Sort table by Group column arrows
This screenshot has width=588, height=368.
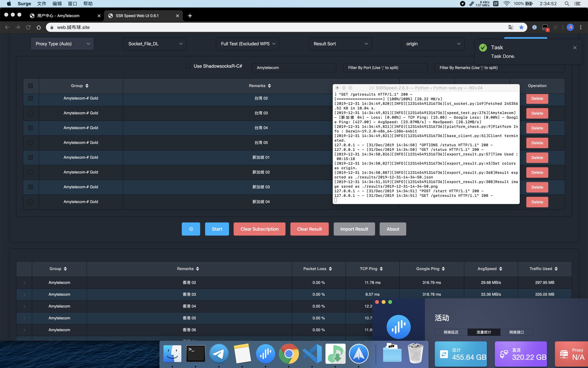click(x=87, y=86)
